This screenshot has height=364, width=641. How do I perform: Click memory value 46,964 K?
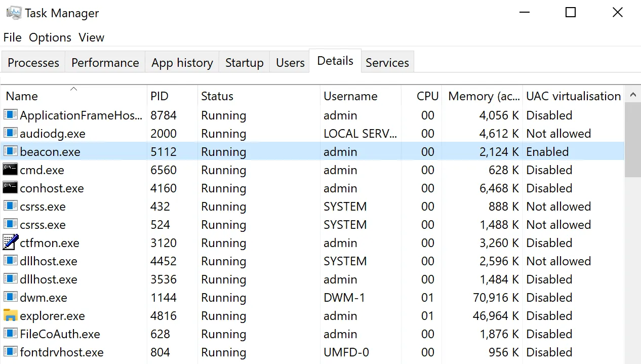tap(496, 315)
